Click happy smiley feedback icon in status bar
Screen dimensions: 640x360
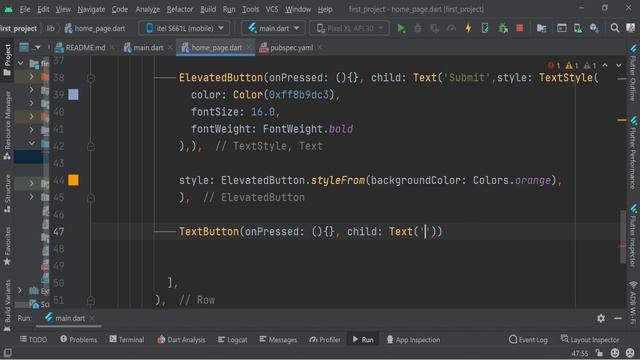[615, 353]
